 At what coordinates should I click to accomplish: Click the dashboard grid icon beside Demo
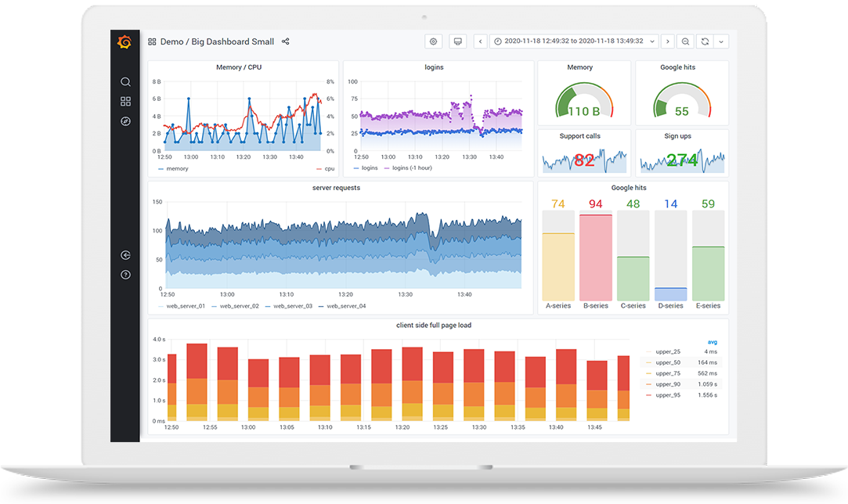(152, 41)
